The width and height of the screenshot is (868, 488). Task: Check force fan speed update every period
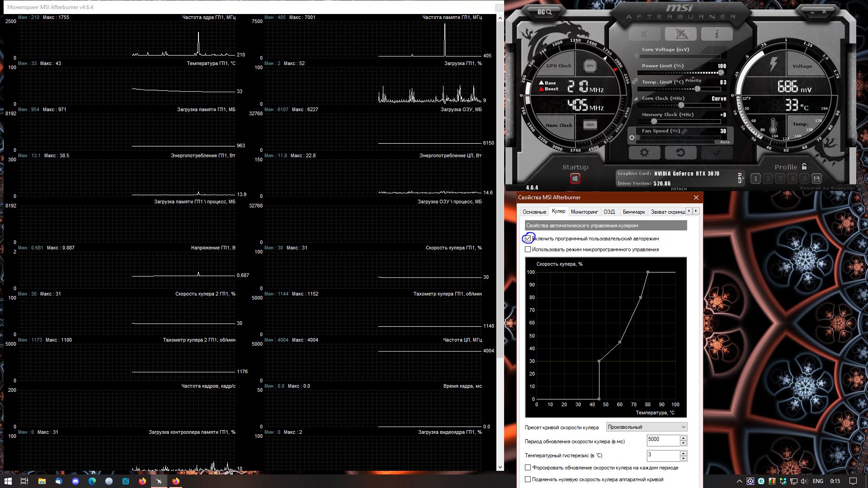coord(528,468)
